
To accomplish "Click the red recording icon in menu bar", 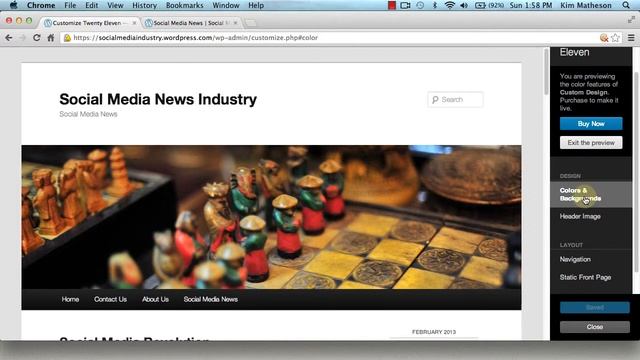I will (x=392, y=5).
